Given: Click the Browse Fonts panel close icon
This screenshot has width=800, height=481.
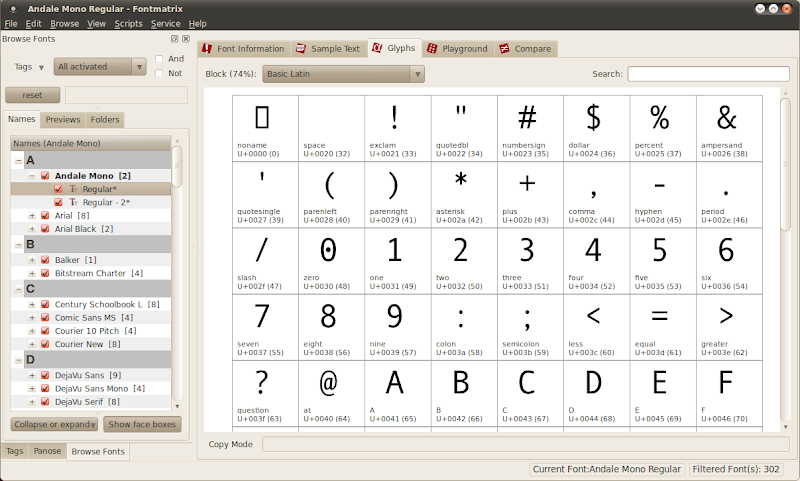Looking at the screenshot, I should click(185, 39).
